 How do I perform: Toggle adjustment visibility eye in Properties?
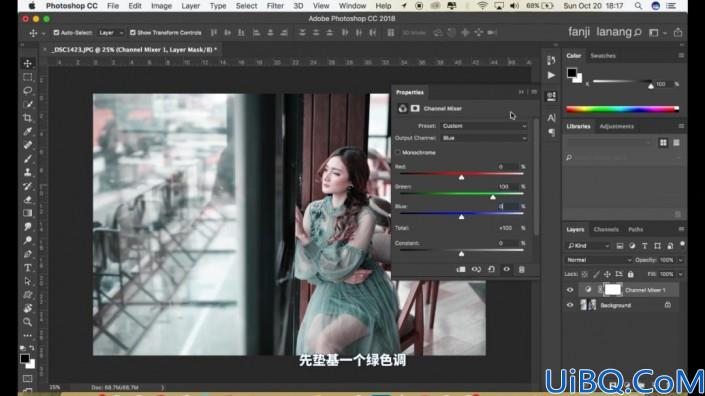(507, 269)
